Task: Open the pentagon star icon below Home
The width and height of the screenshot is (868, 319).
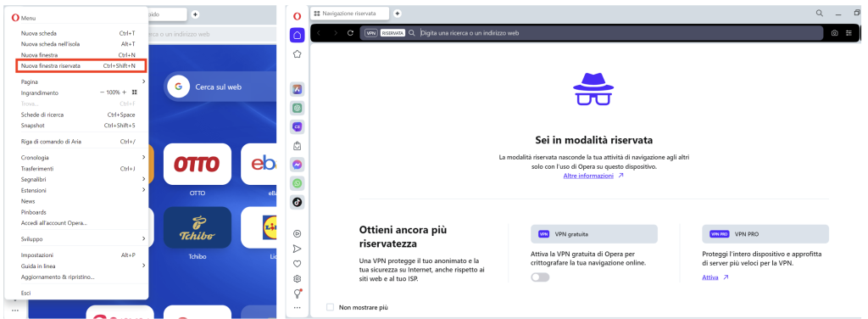Action: coord(298,54)
